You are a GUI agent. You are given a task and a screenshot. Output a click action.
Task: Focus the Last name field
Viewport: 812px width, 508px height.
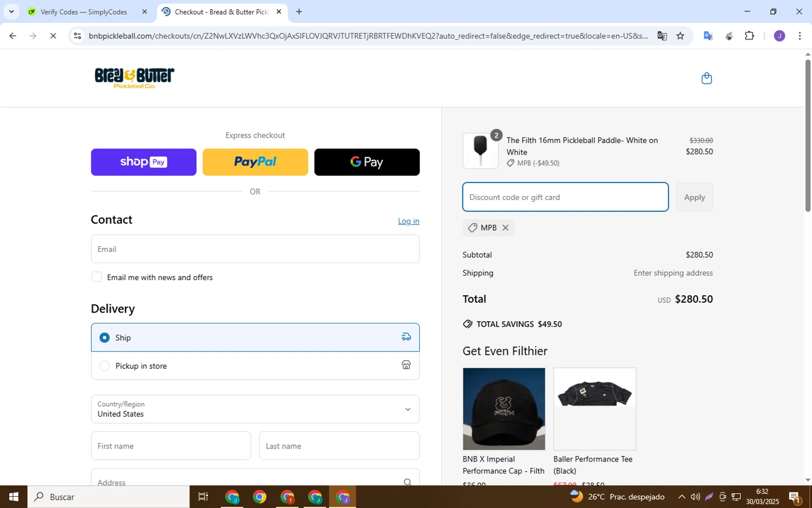pyautogui.click(x=339, y=446)
